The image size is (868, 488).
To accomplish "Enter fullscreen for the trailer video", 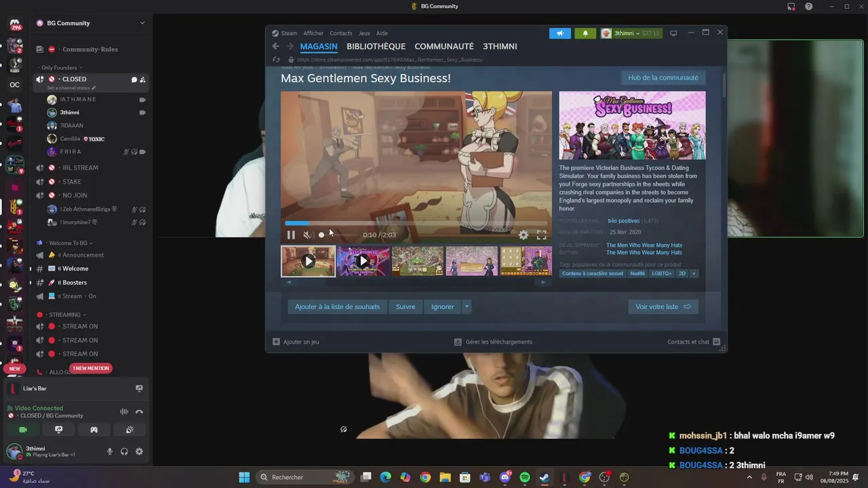I will click(x=541, y=235).
